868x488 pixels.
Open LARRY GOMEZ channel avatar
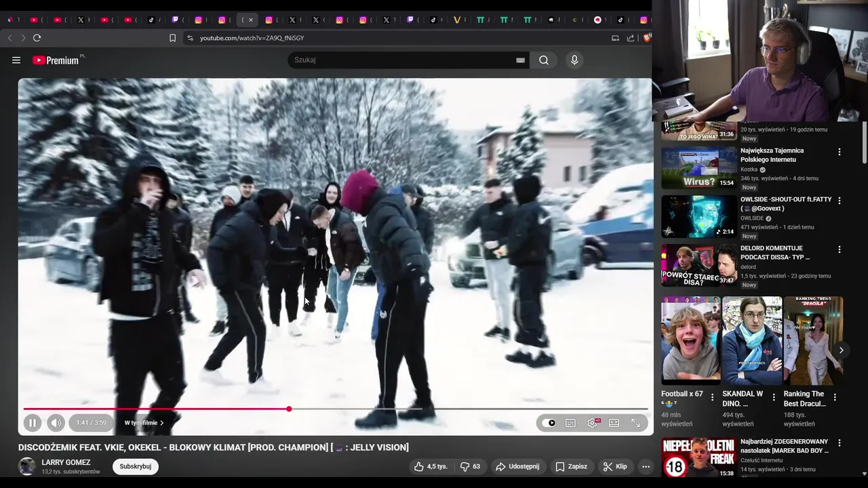(27, 466)
